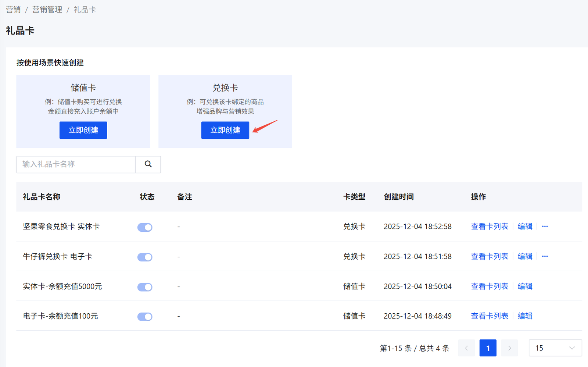Focus the 输入礼品卡名称 search field
Screen dimensions: 588x367
coord(76,164)
